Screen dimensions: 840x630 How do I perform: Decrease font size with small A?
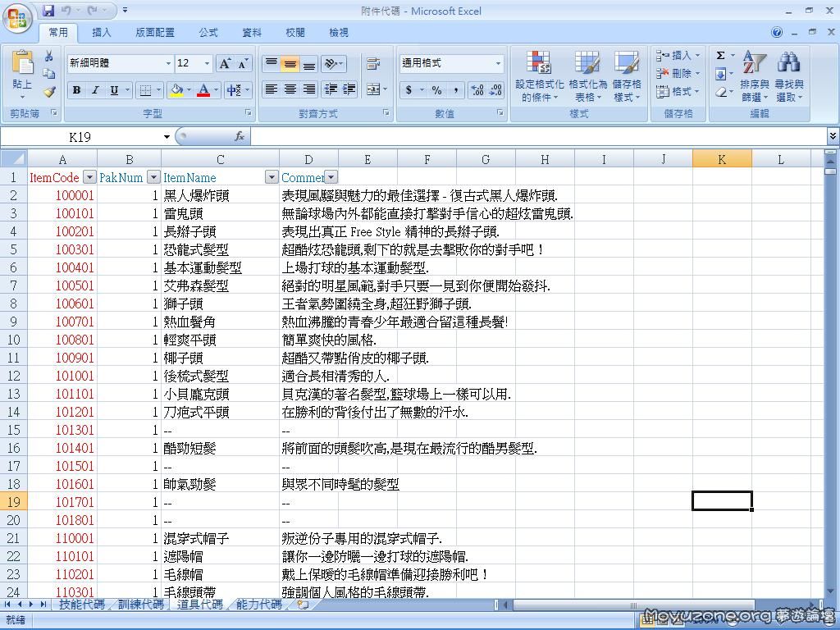pyautogui.click(x=243, y=64)
